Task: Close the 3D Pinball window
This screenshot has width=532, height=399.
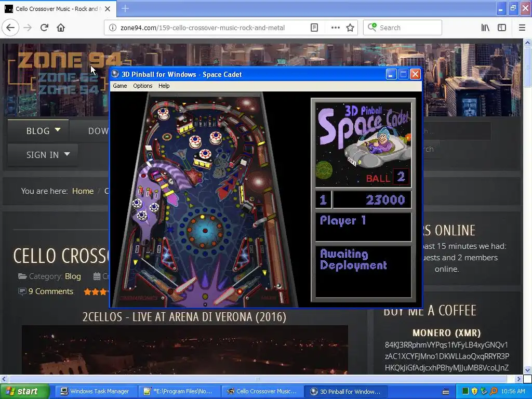Action: coord(415,74)
